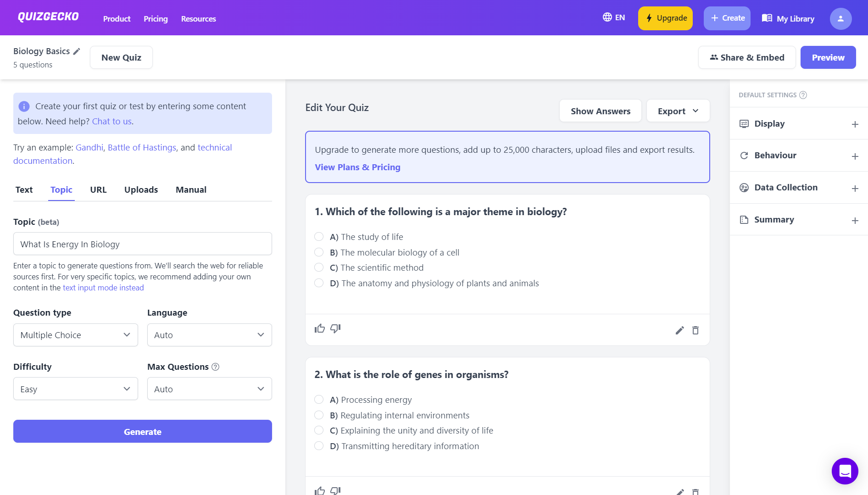
Task: Thumbs up question 1
Action: (320, 328)
